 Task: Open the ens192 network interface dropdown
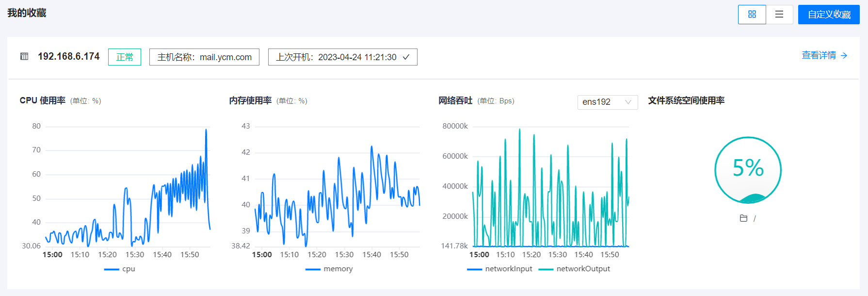(x=607, y=102)
